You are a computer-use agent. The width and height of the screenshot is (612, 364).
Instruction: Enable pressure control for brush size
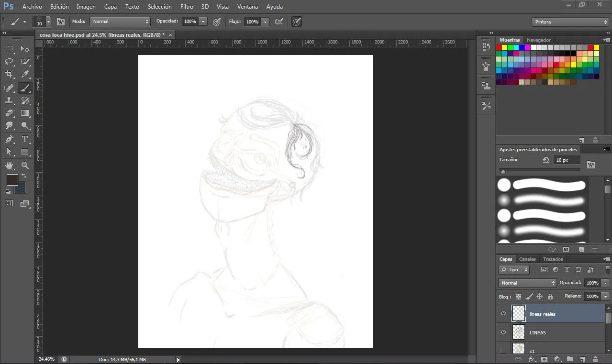tap(297, 22)
